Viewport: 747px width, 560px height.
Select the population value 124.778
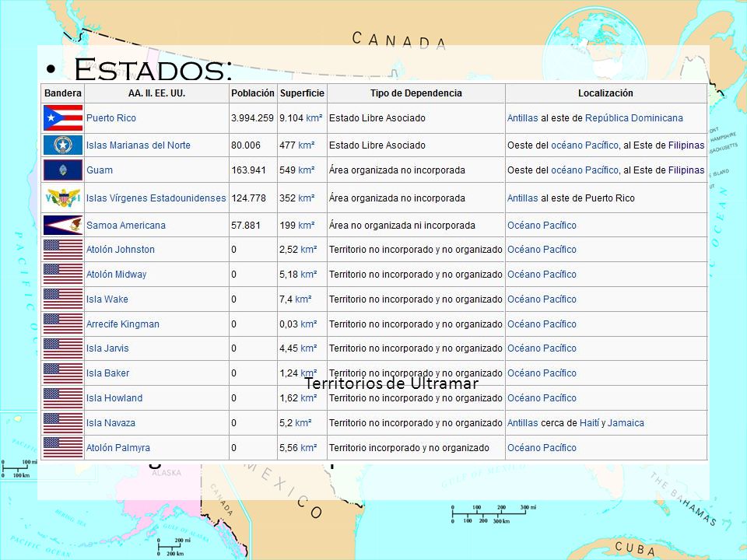click(249, 198)
